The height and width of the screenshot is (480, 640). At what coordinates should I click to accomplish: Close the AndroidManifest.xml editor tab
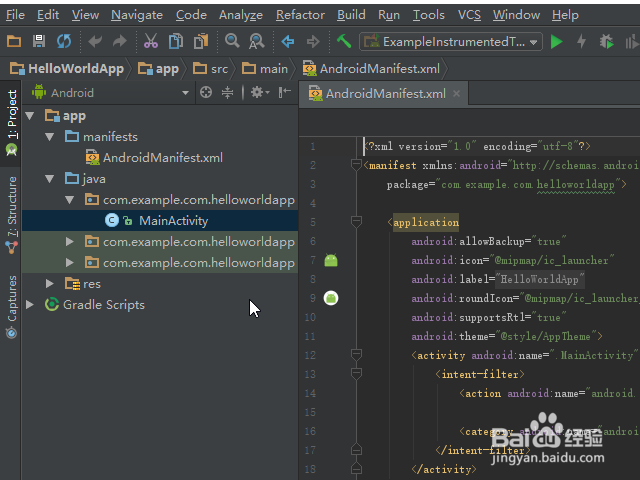click(456, 94)
